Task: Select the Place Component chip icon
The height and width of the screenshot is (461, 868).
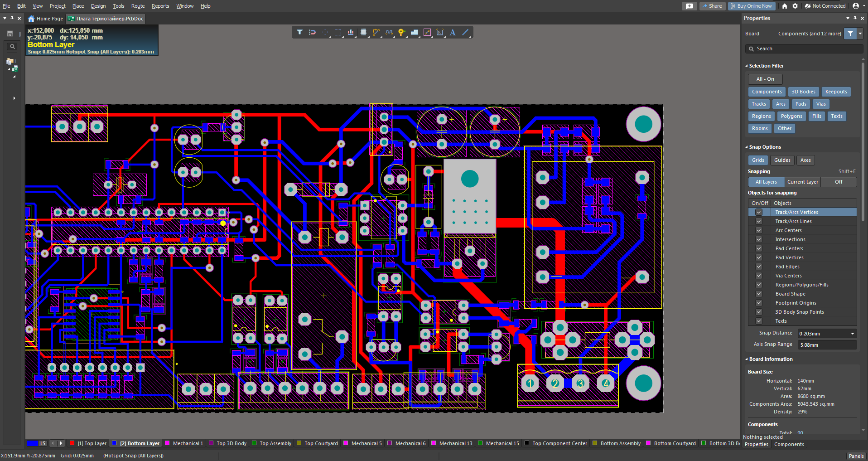Action: pyautogui.click(x=363, y=32)
